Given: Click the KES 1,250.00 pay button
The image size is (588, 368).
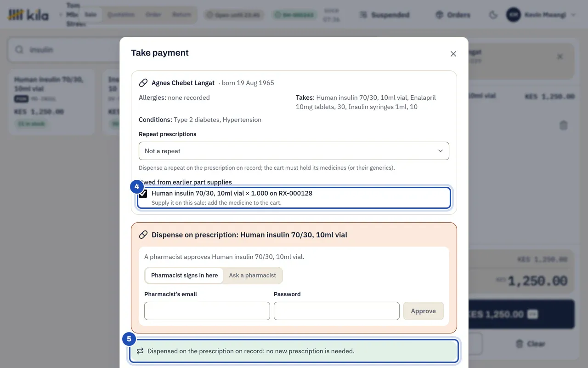Looking at the screenshot, I should click(x=521, y=314).
